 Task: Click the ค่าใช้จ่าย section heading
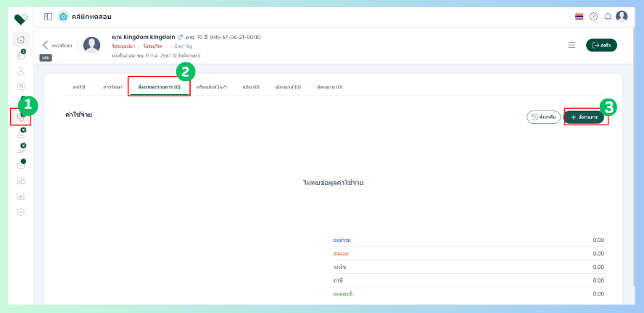78,114
